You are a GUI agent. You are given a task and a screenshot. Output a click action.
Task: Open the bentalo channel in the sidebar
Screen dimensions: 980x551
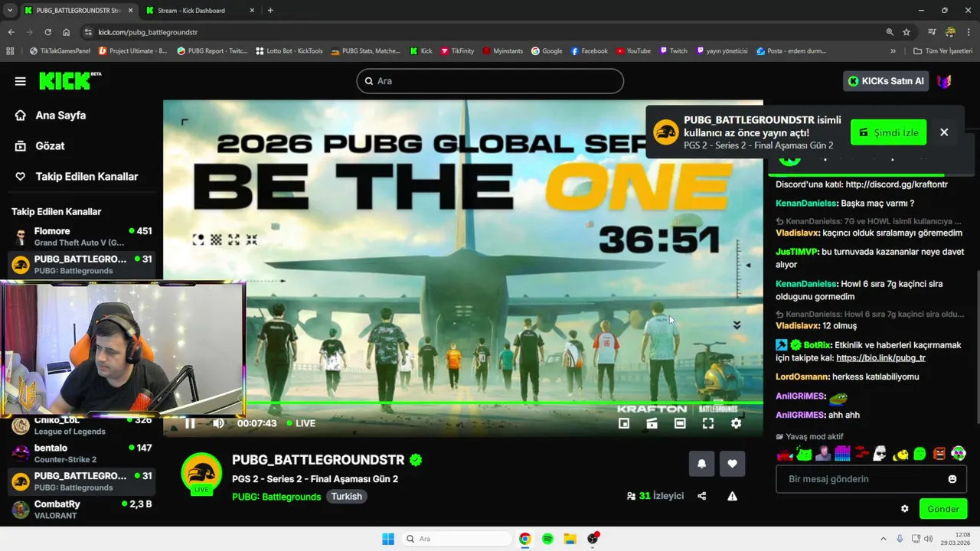pos(81,454)
